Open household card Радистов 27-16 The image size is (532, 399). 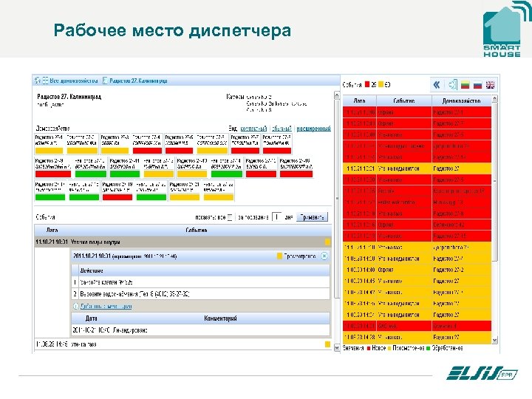tap(296, 168)
